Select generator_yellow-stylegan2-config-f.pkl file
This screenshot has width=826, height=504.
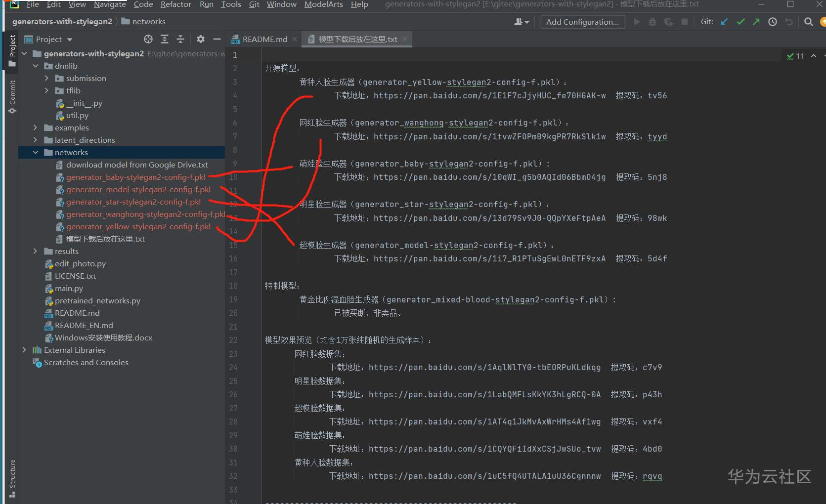coord(133,226)
